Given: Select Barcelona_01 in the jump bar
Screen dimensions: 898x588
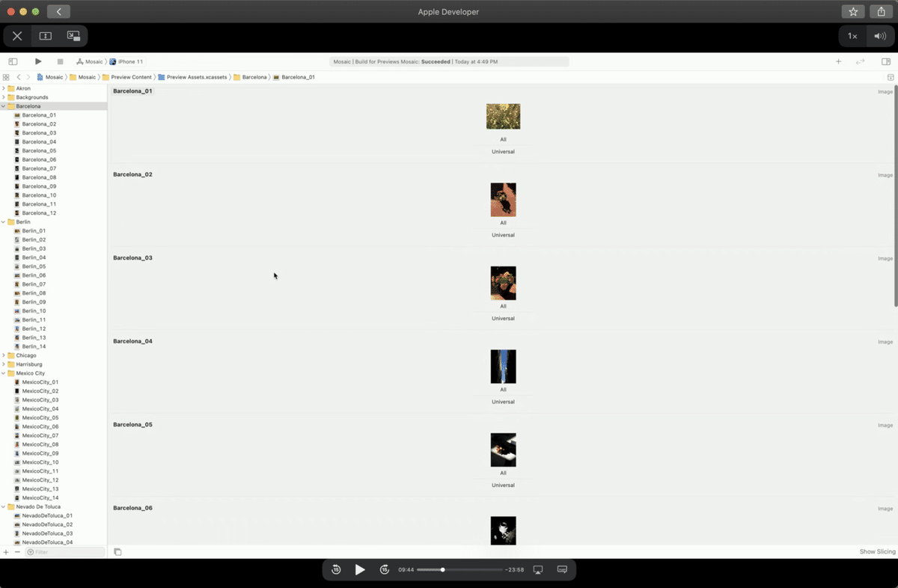Looking at the screenshot, I should click(293, 77).
